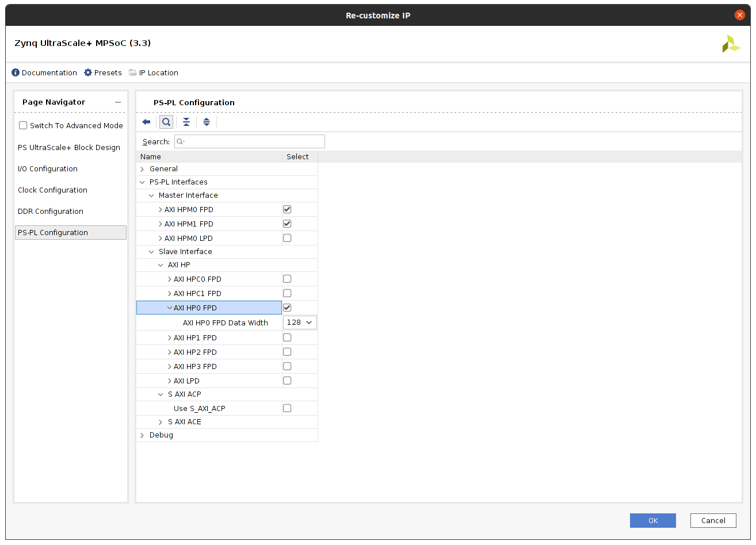Click the Cancel button
Image resolution: width=756 pixels, height=545 pixels.
tap(713, 520)
